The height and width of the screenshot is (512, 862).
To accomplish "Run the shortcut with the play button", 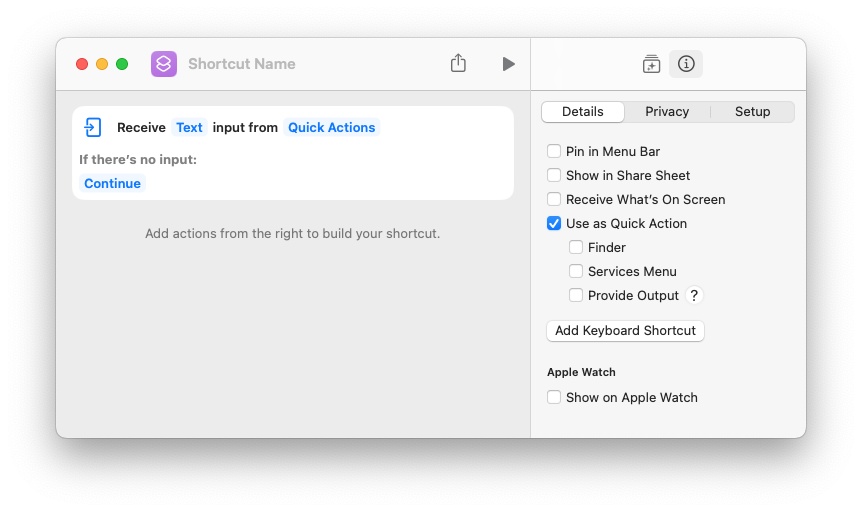I will point(508,64).
